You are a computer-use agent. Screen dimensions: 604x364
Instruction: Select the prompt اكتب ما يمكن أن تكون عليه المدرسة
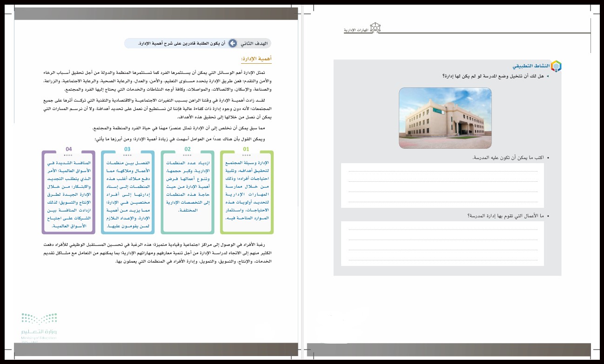click(508, 158)
